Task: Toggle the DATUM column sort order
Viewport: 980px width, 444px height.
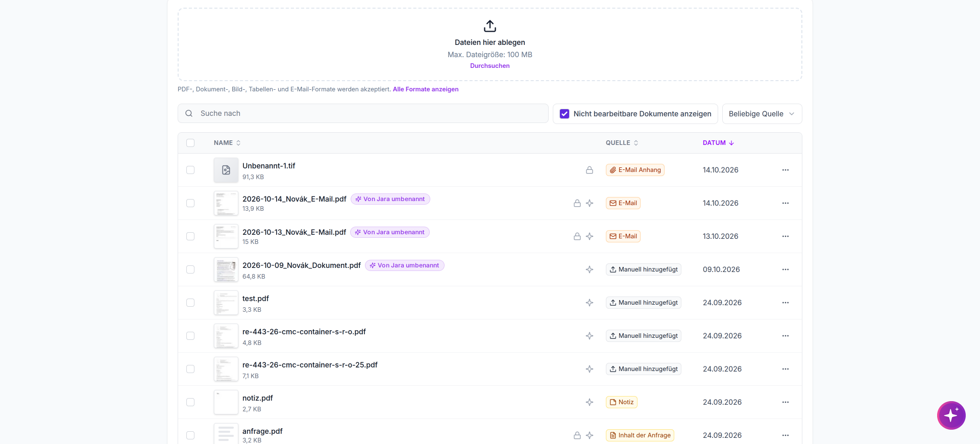Action: [718, 143]
